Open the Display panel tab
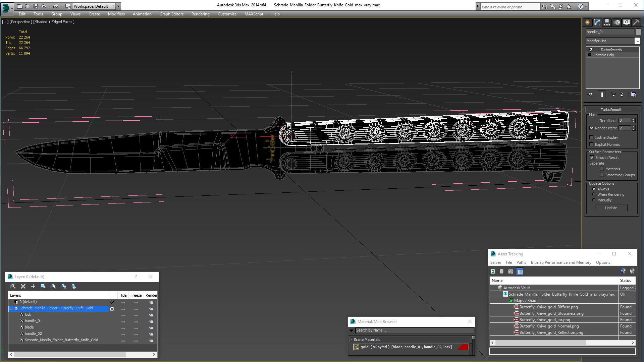 click(x=627, y=22)
